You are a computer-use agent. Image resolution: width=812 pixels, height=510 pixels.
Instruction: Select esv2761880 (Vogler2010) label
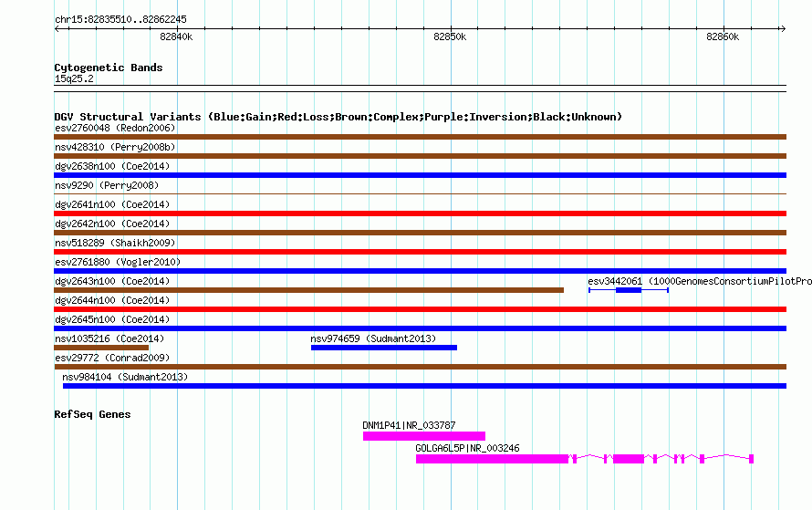(118, 262)
